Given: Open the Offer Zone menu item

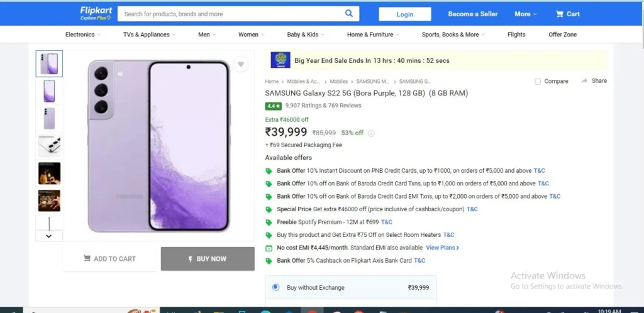Looking at the screenshot, I should pos(563,35).
